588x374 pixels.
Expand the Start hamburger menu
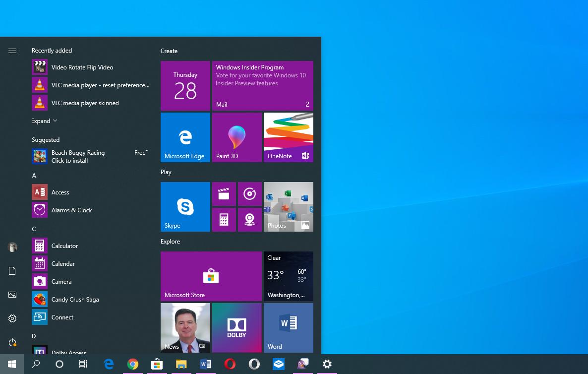click(12, 51)
